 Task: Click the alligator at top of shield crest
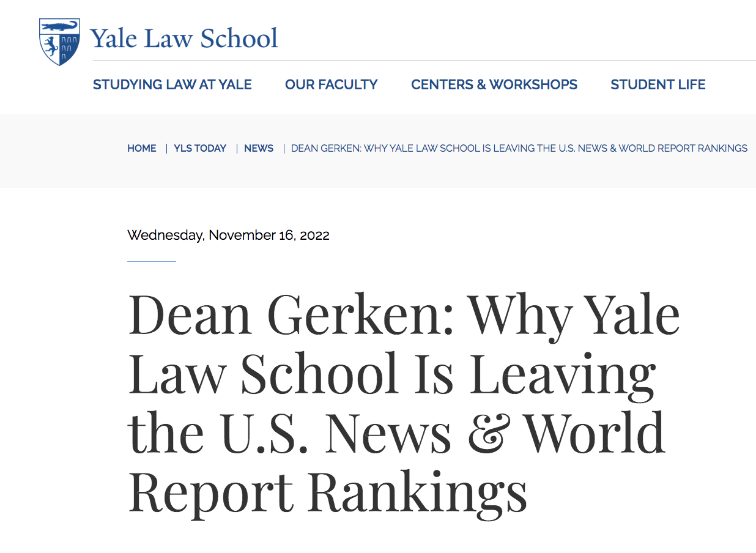click(x=59, y=26)
